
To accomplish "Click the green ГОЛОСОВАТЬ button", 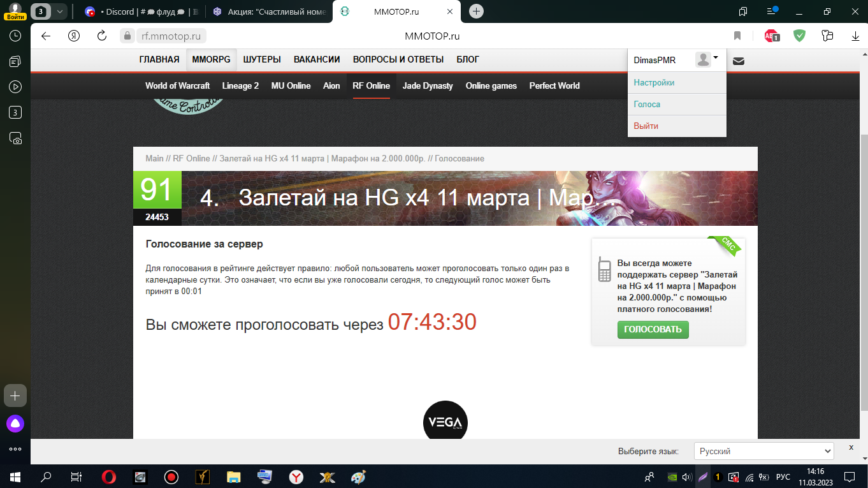I will 653,330.
